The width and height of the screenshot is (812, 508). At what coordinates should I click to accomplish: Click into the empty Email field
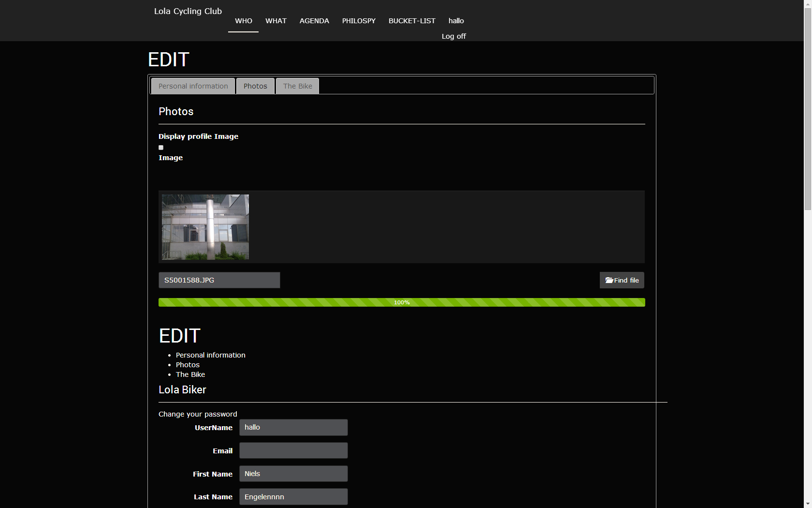tap(293, 450)
